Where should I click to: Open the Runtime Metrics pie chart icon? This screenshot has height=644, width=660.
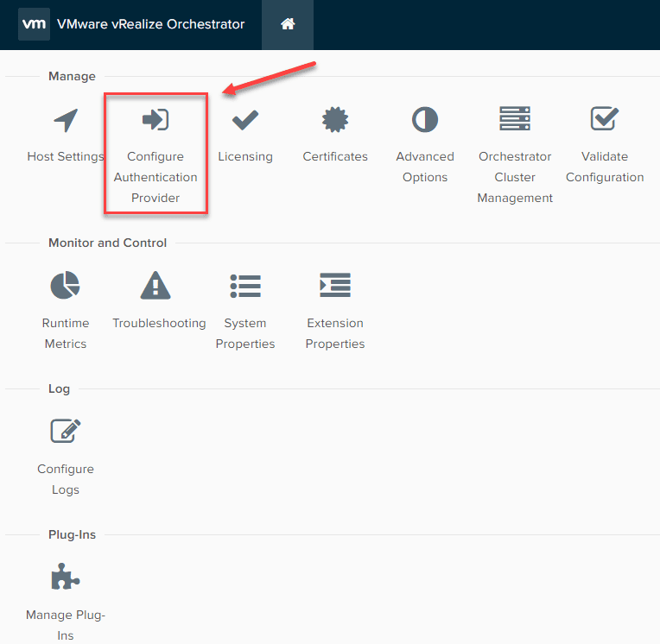pos(66,285)
